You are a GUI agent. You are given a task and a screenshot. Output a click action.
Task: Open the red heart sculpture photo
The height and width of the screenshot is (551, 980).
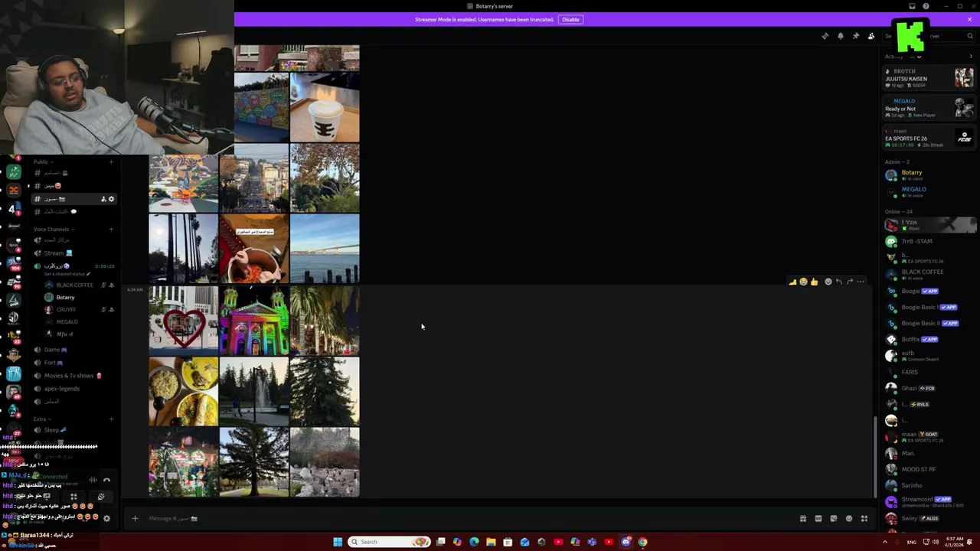(183, 321)
